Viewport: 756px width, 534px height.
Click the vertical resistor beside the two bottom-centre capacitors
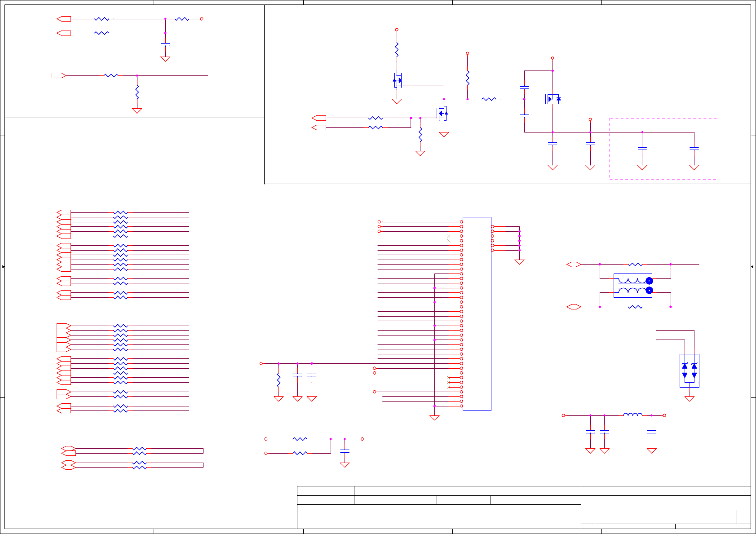tap(279, 380)
